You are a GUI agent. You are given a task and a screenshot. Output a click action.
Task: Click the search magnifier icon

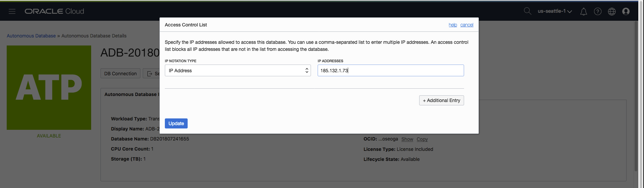pyautogui.click(x=527, y=11)
